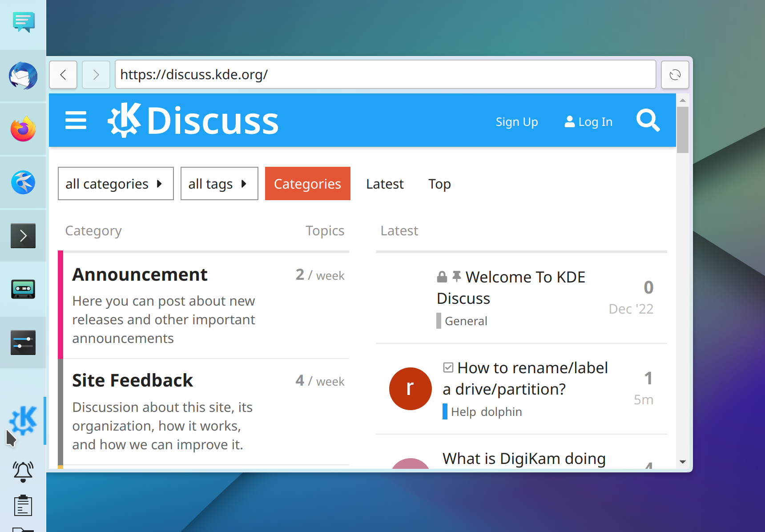Image resolution: width=765 pixels, height=532 pixels.
Task: Switch to the Latest tab
Action: [385, 184]
